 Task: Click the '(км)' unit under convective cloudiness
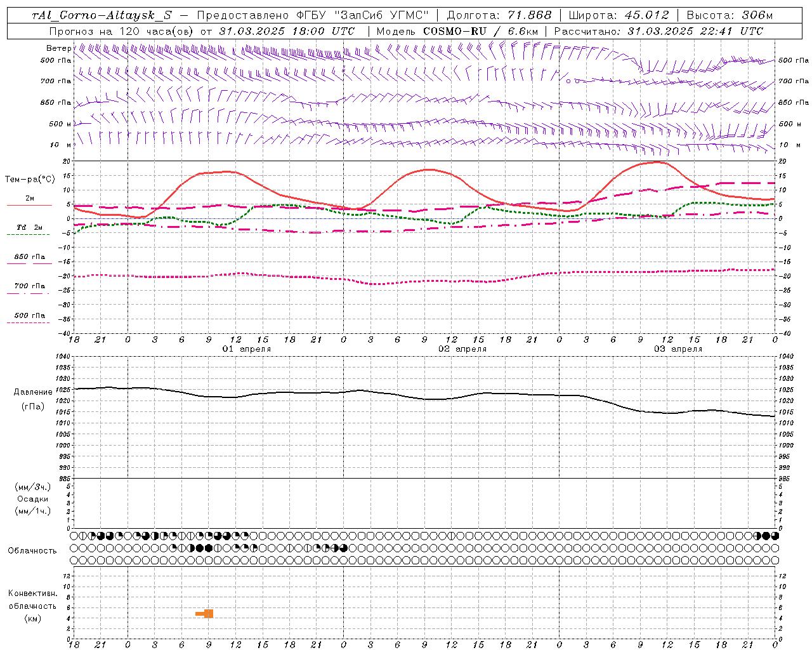[x=33, y=618]
